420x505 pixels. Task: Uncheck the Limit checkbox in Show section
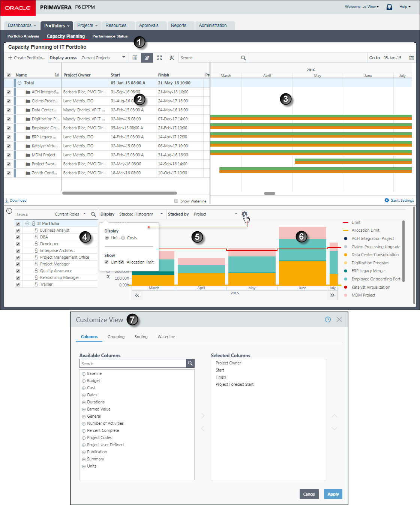click(106, 262)
